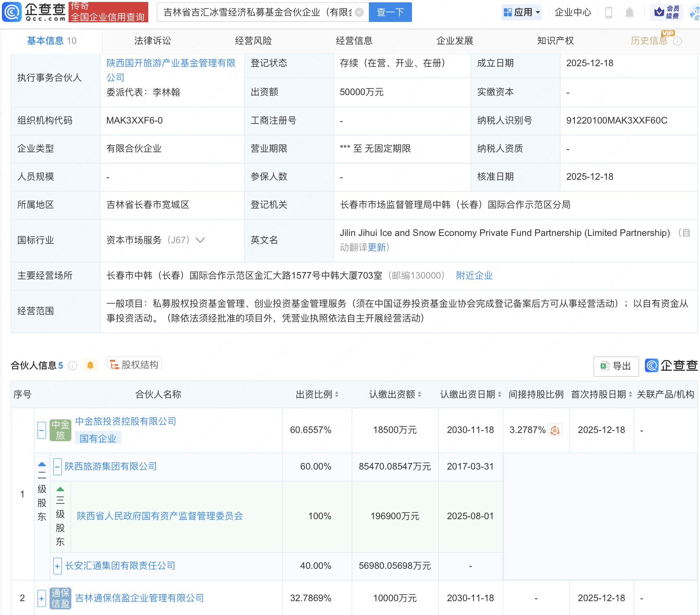Expand the 长安汇通集团 shareholder node

pos(57,566)
